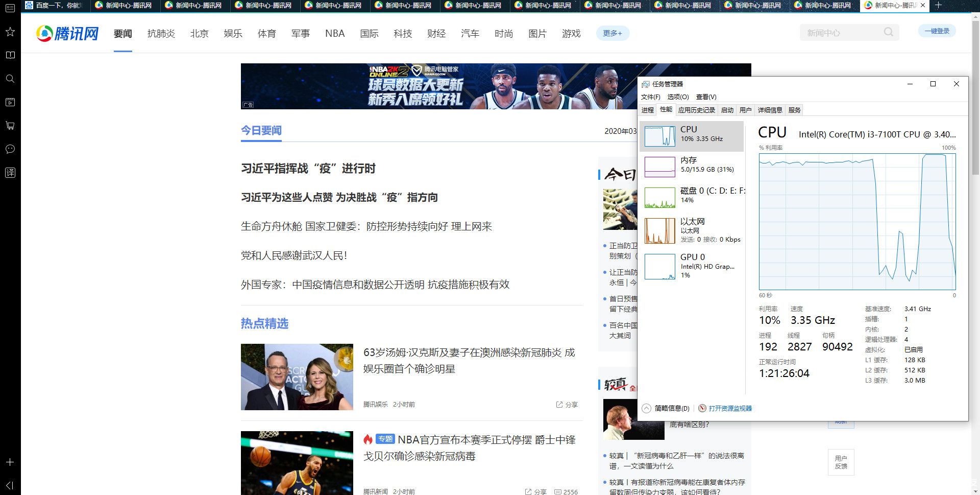The height and width of the screenshot is (495, 980).
Task: Add a sidebar item with plus icon
Action: [10, 462]
